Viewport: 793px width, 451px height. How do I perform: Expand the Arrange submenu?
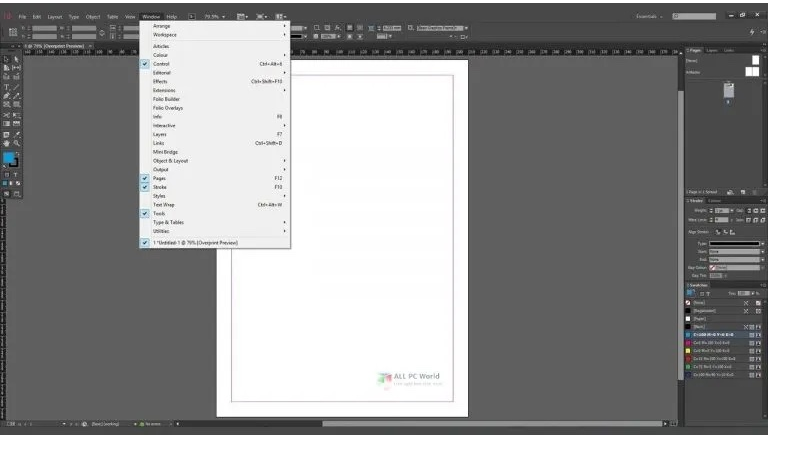pos(215,26)
